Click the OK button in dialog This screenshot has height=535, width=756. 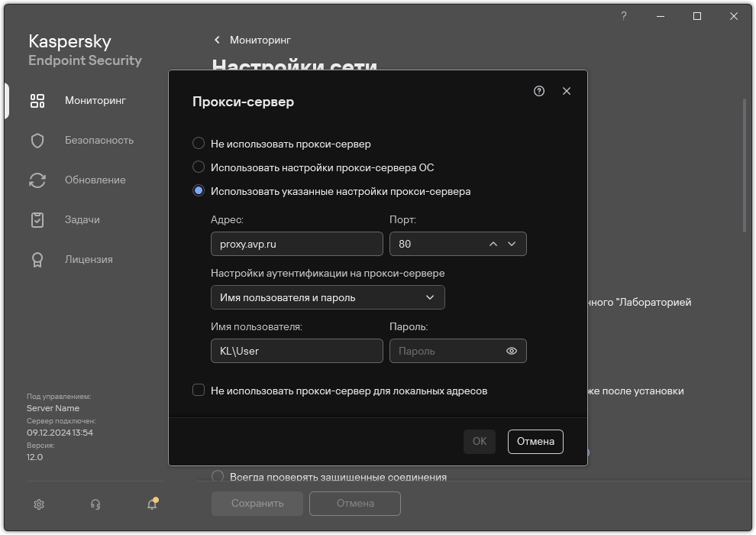click(480, 442)
